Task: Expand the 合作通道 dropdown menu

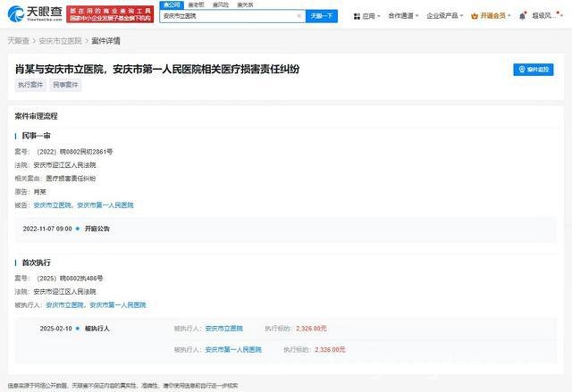Action: [x=403, y=16]
